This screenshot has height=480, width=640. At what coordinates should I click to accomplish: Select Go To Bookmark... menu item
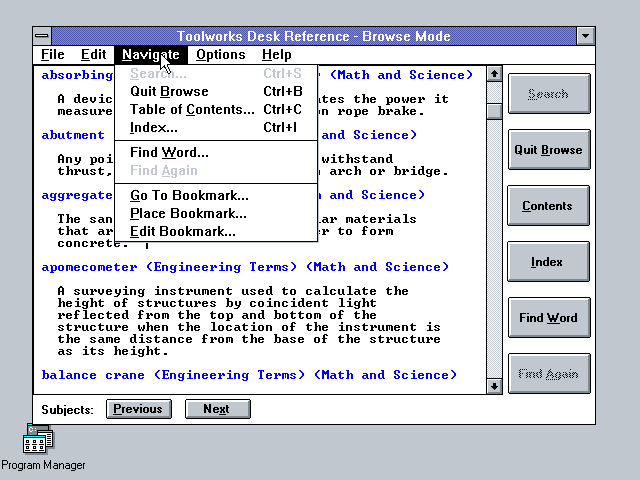pyautogui.click(x=216, y=195)
